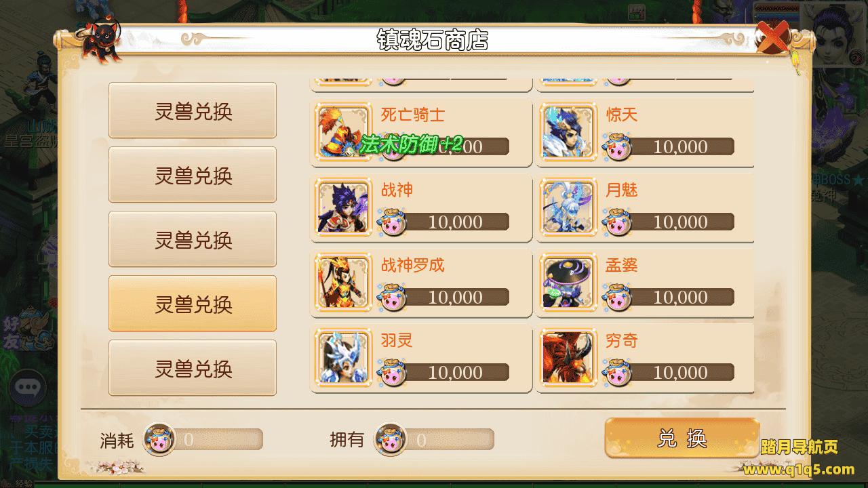Open the chat bubble icon
Viewport: 868px width, 488px height.
point(28,388)
